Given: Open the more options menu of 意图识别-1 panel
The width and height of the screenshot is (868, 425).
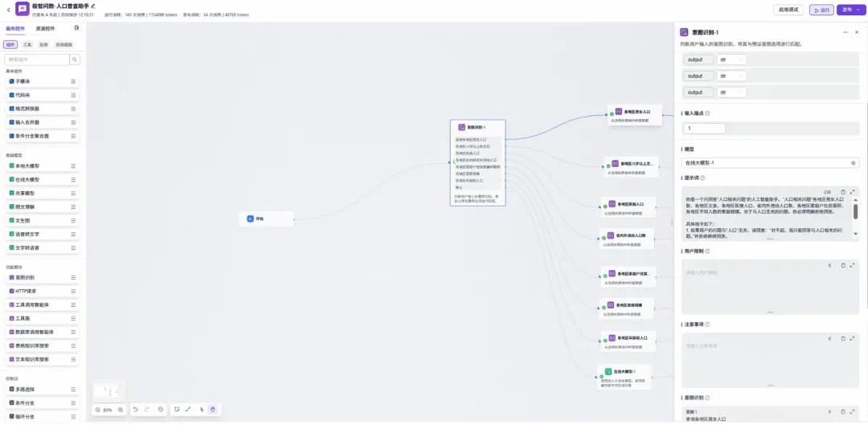Looking at the screenshot, I should click(845, 33).
